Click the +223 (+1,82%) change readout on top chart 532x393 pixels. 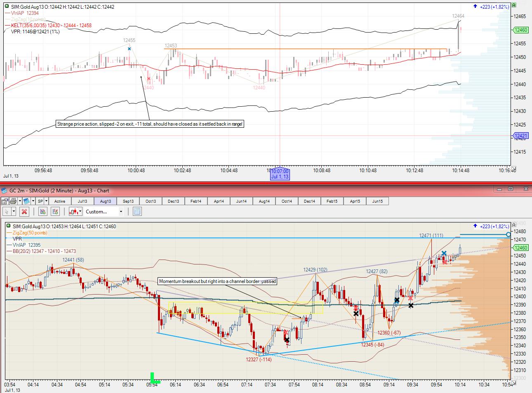(494, 7)
